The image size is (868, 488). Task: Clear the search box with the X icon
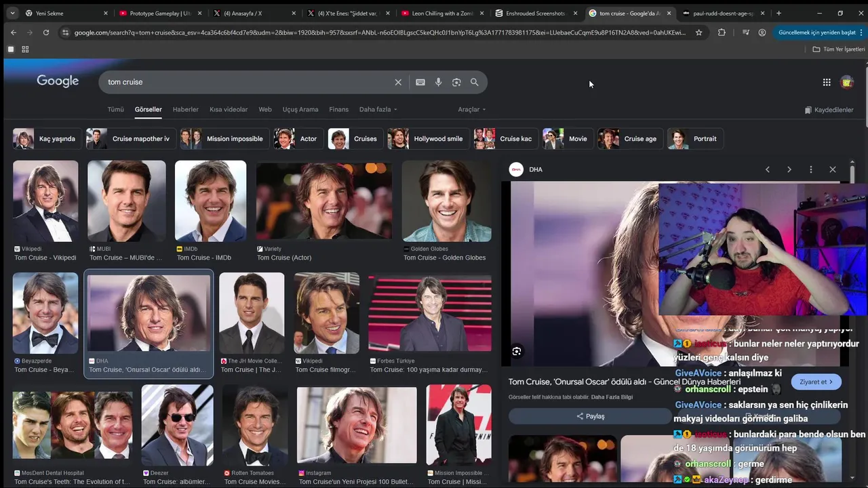[398, 82]
